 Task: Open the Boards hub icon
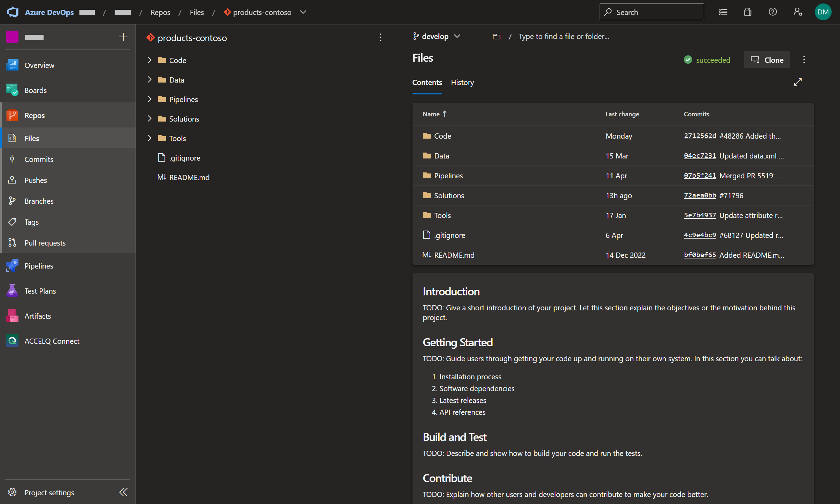pyautogui.click(x=12, y=90)
